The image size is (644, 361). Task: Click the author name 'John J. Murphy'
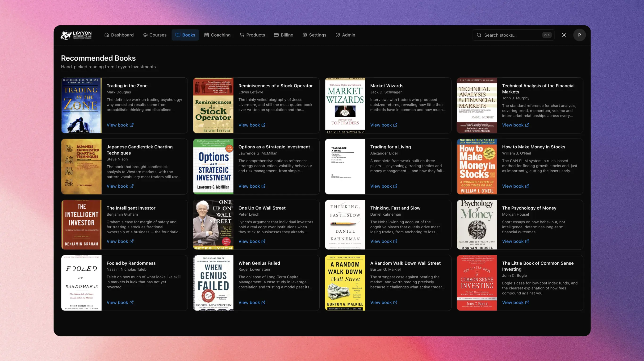515,98
